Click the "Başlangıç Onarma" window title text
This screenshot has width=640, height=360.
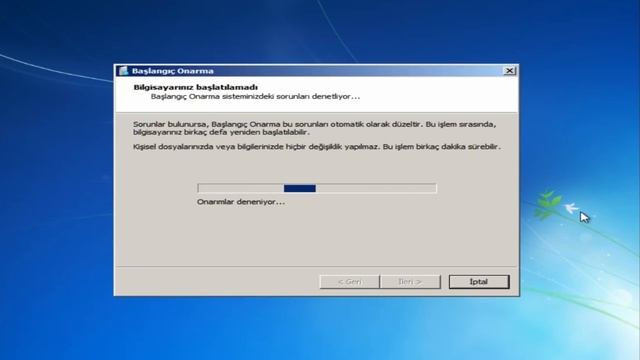(x=173, y=71)
